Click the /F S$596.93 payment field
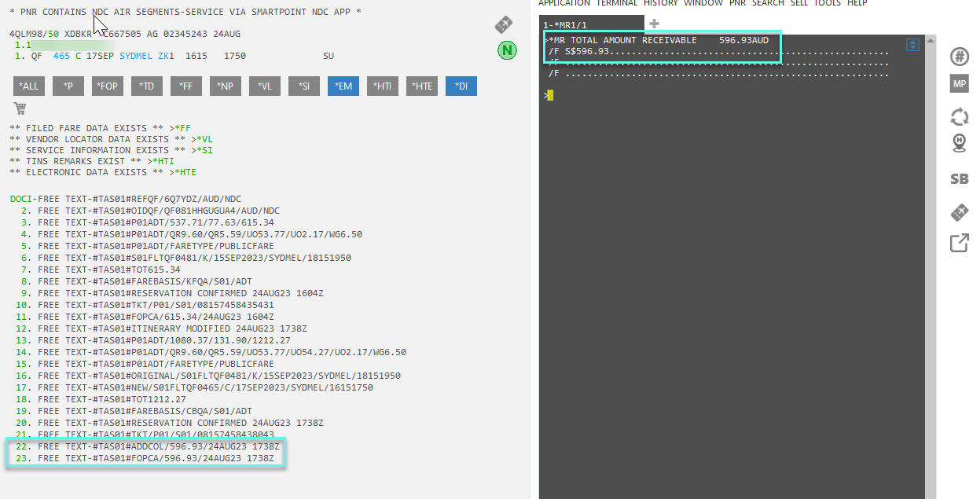This screenshot has height=499, width=980. [719, 51]
